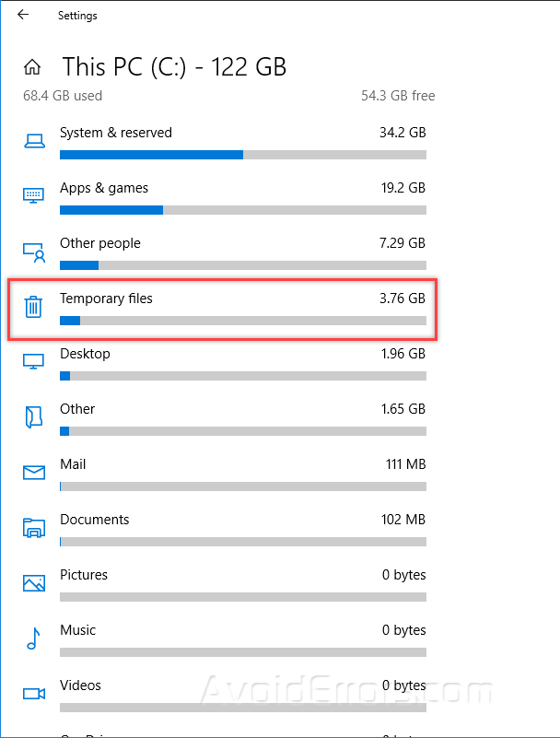560x738 pixels.
Task: Click the 7.29 GB Other people size
Action: coord(402,243)
